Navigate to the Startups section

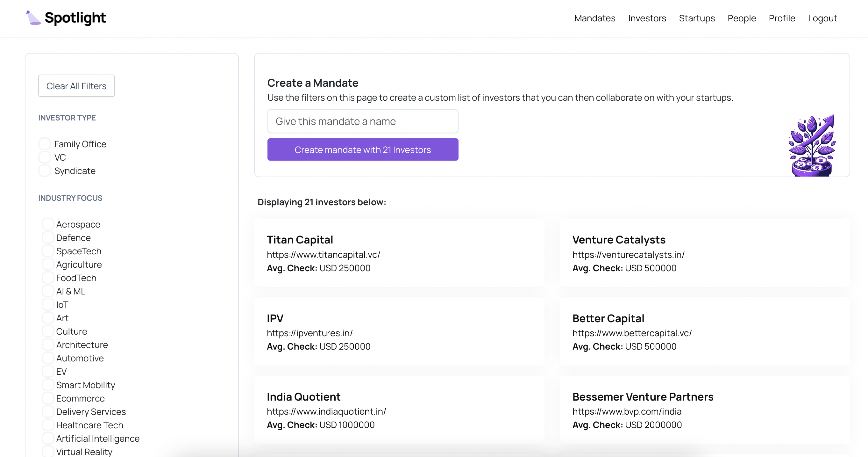(697, 18)
